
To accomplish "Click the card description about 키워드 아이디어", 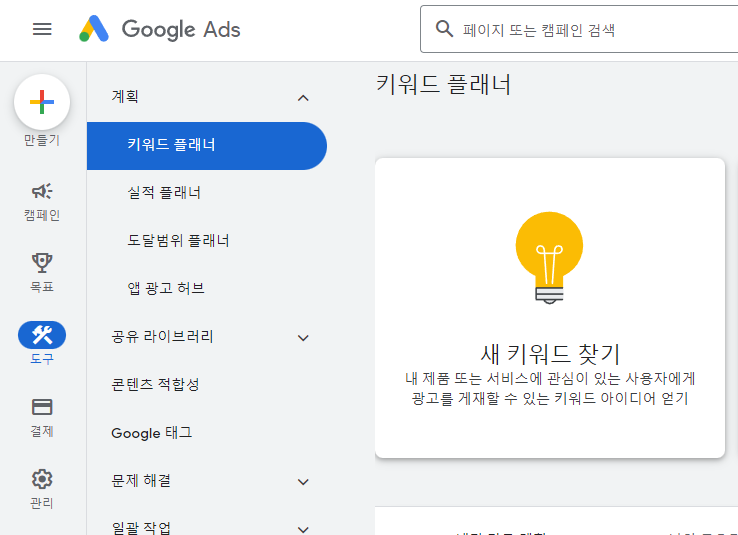I will [550, 389].
